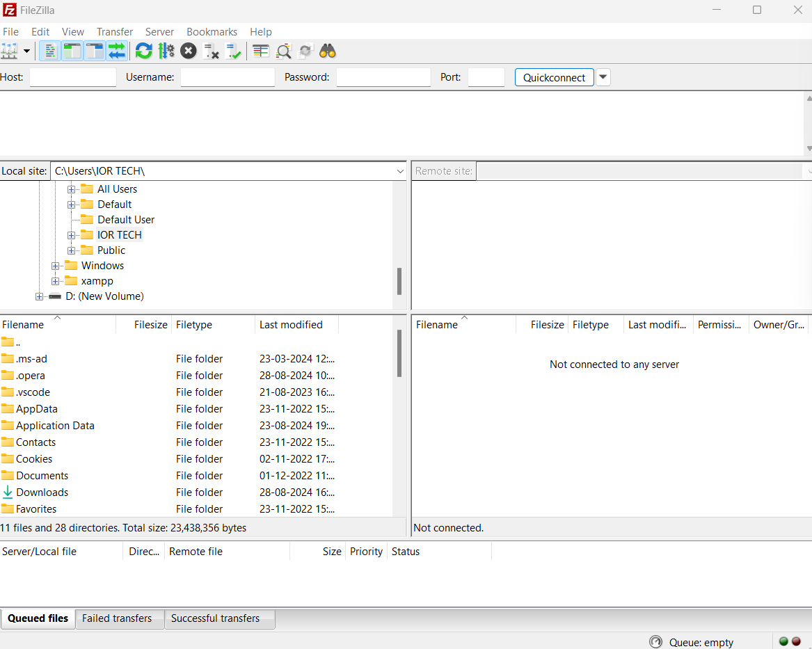Expand the xampp tree folder
Viewport: 812px width, 649px height.
(x=55, y=282)
